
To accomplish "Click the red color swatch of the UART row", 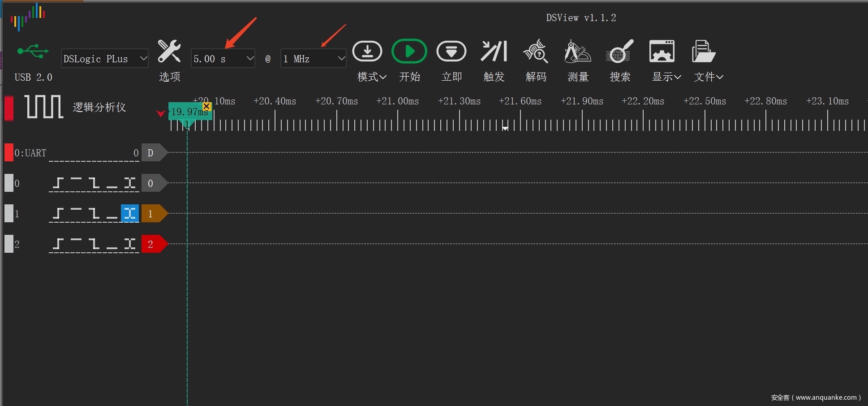I will [9, 152].
